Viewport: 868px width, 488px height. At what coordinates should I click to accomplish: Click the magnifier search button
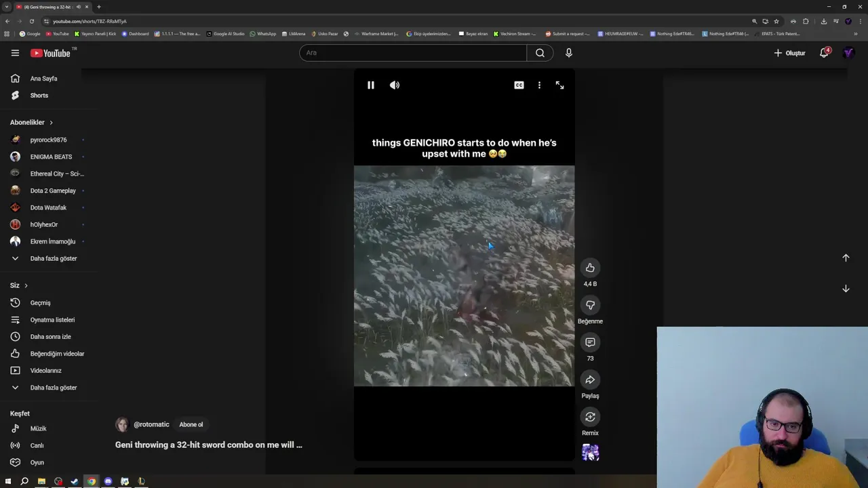tap(540, 53)
